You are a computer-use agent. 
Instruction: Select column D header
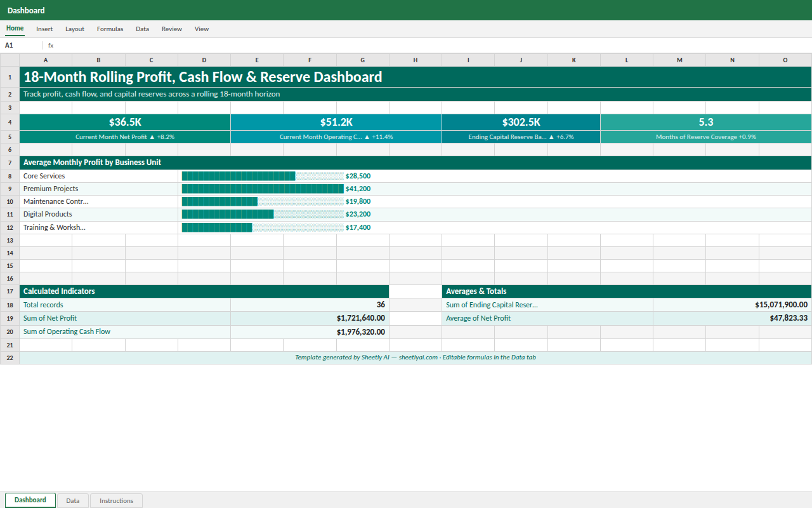(204, 60)
